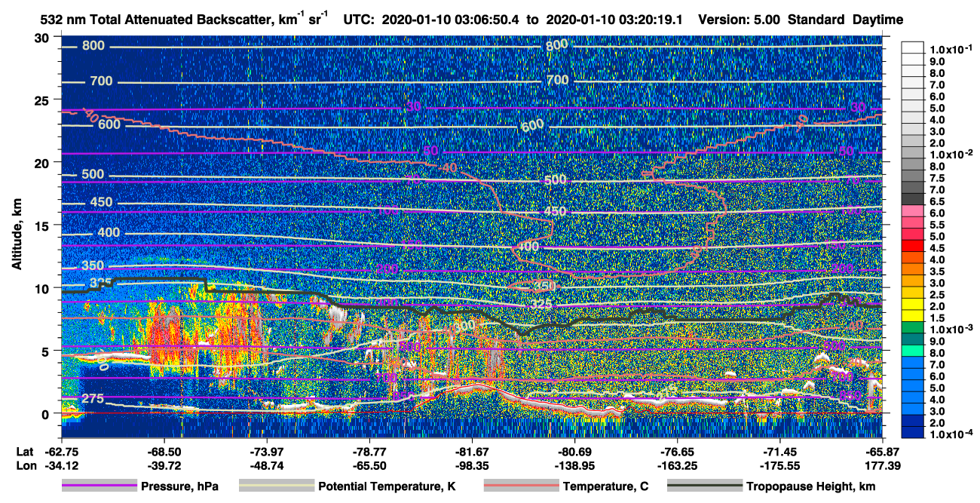Click the latitude value '-71.45'
The image size is (980, 503).
[779, 451]
